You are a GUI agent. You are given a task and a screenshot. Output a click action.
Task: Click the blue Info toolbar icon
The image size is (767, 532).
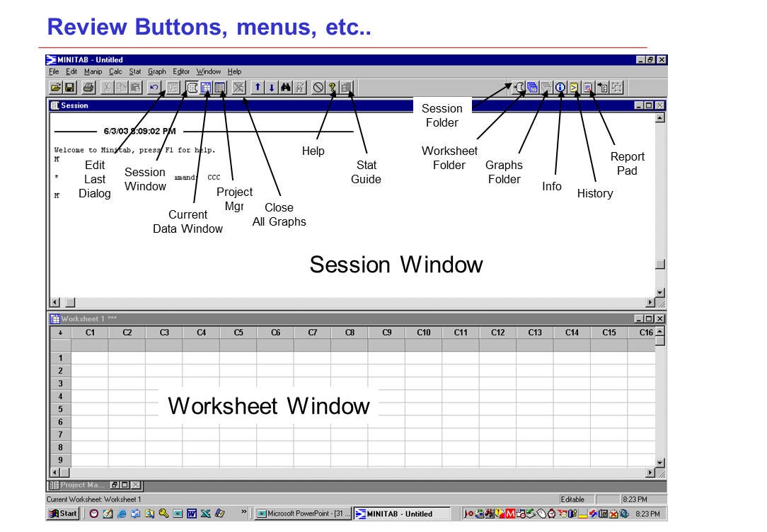[x=560, y=88]
